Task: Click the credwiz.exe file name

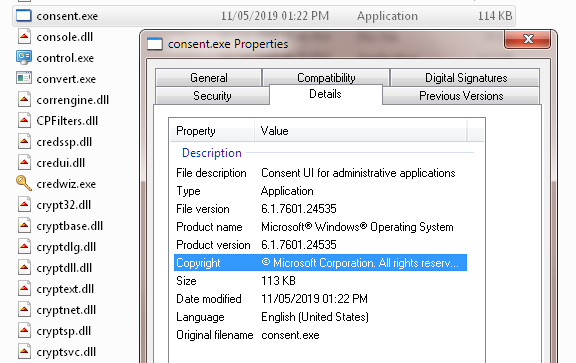Action: [x=66, y=184]
